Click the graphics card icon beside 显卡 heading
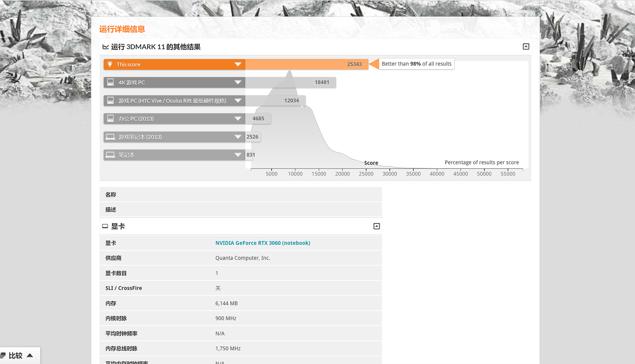Image resolution: width=635 pixels, height=364 pixels. tap(105, 226)
